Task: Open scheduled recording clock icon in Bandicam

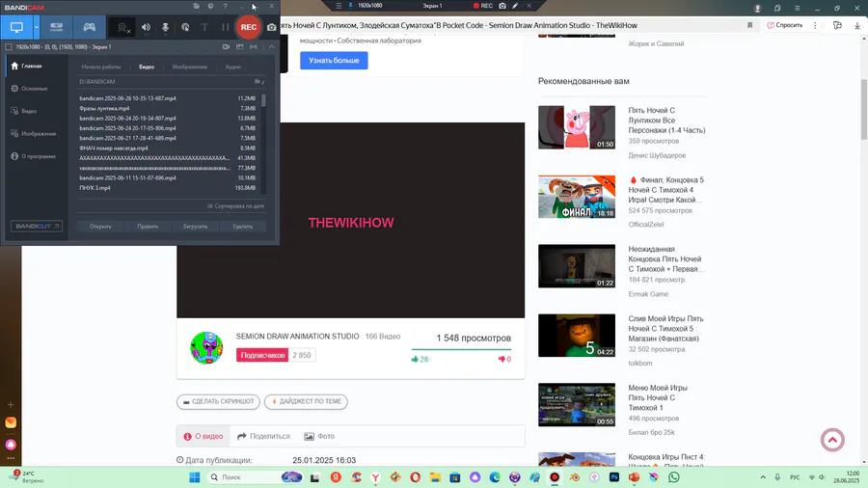Action: point(210,6)
